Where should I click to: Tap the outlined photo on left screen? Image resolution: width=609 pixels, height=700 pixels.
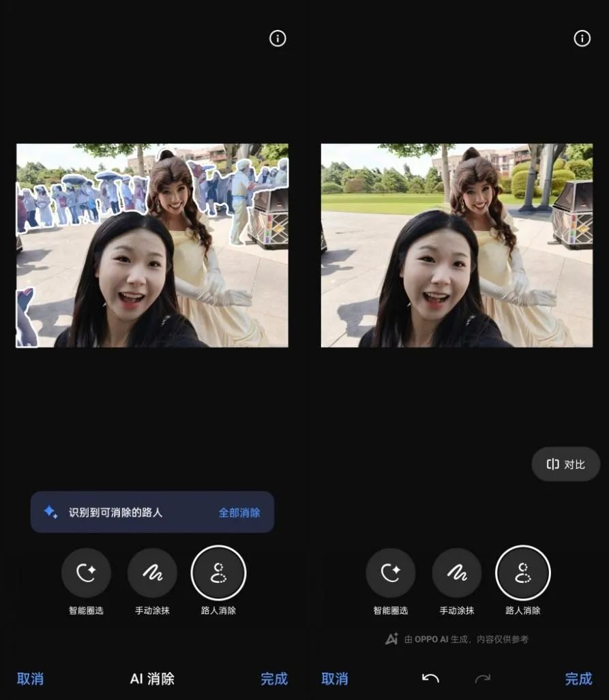[152, 245]
